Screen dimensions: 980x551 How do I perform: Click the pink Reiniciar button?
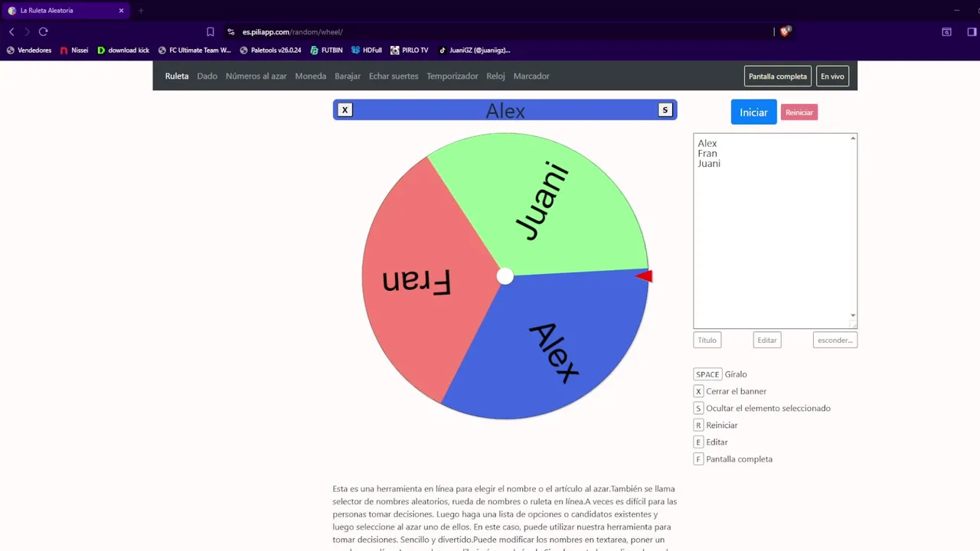[799, 112]
